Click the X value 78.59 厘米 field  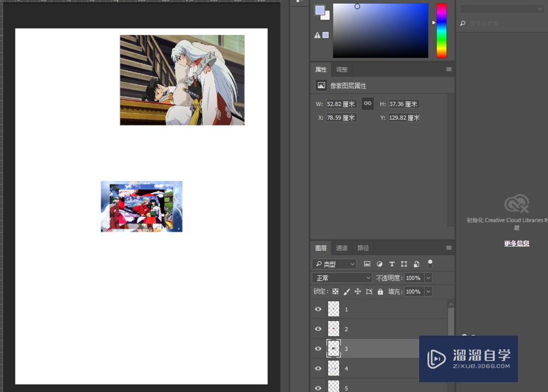[x=341, y=118]
